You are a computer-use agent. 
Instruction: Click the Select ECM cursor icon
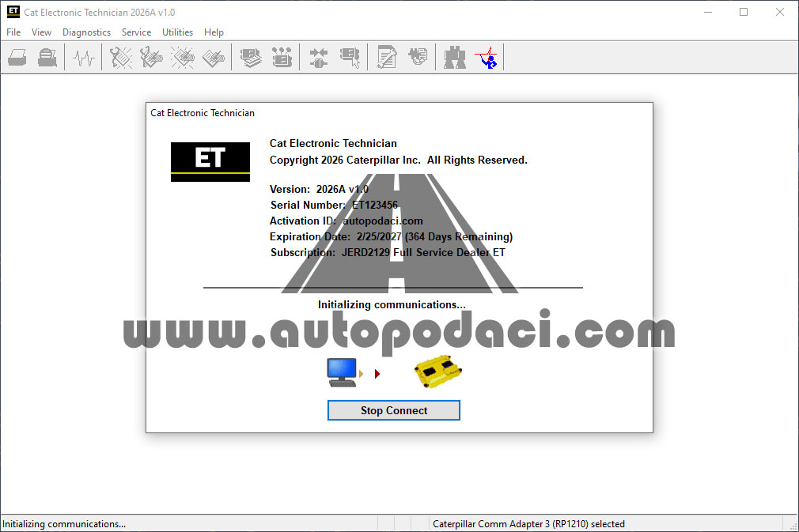[x=350, y=58]
